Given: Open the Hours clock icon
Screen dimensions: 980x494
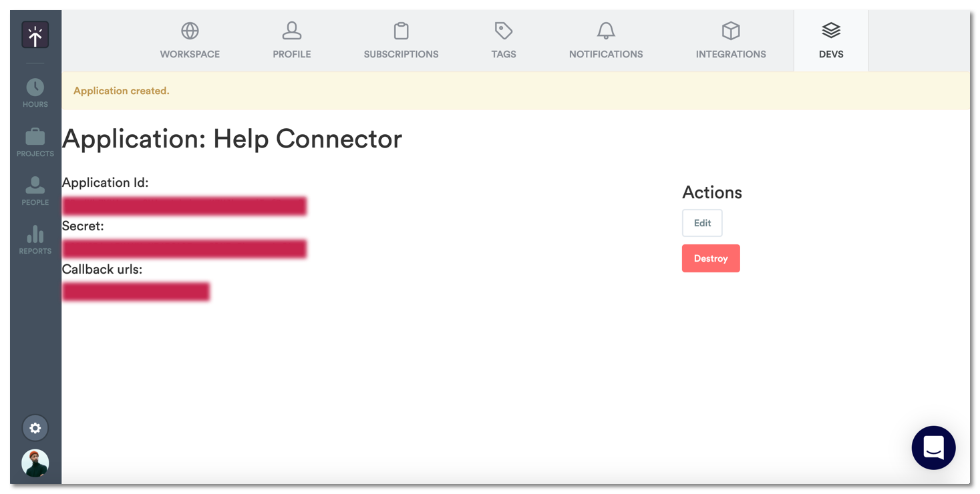Looking at the screenshot, I should 35,87.
